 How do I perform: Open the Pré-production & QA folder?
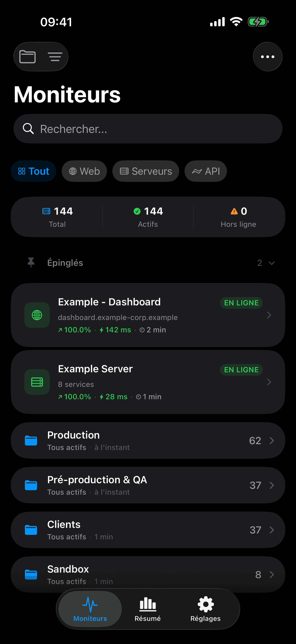(x=148, y=485)
